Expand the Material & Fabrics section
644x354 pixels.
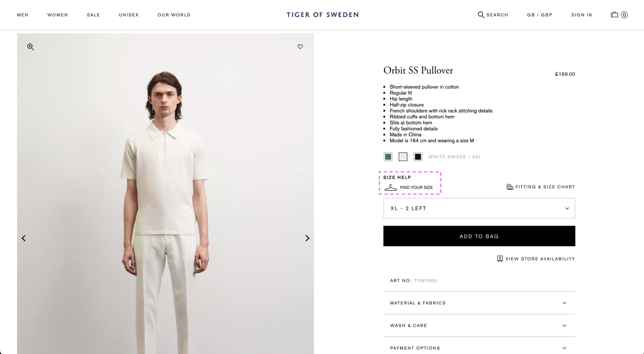[479, 303]
